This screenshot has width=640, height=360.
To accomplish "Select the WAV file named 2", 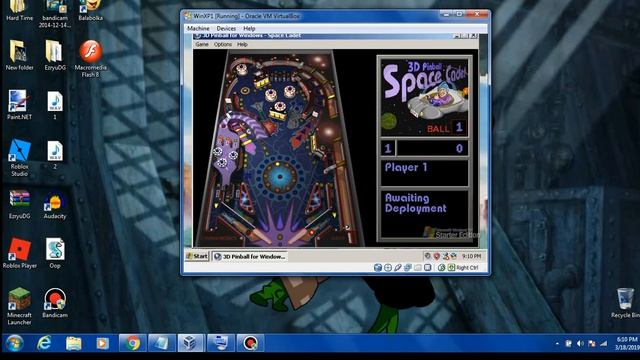I will 55,155.
